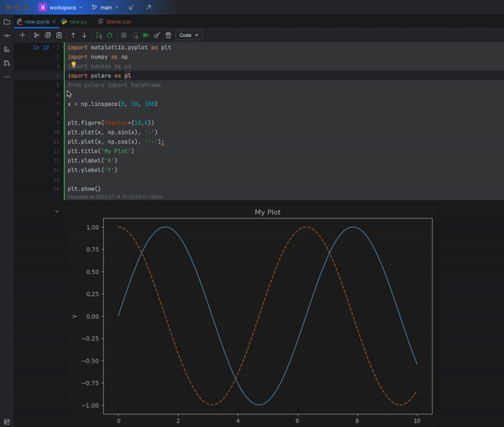Delete the cell with the trash icon
504x427 pixels.
point(168,35)
